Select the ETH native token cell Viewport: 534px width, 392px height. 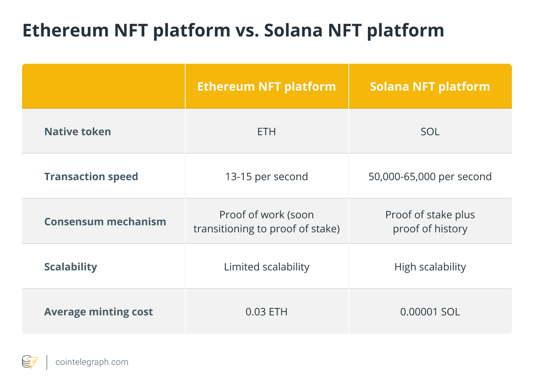266,132
